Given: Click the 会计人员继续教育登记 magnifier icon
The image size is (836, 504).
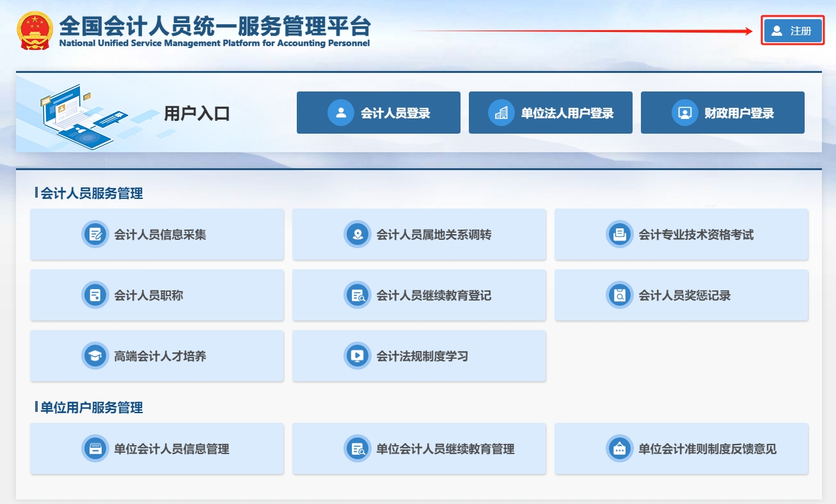Looking at the screenshot, I should pos(357,295).
